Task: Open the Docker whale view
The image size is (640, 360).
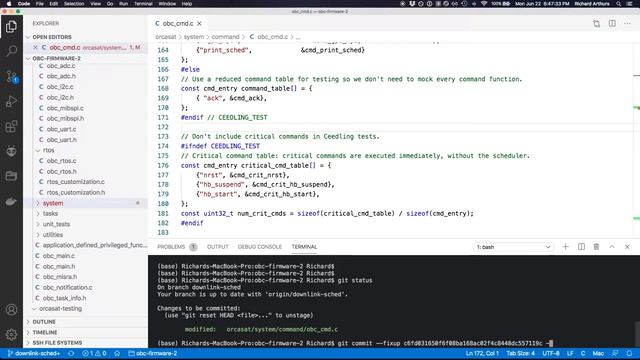Action: point(11,201)
